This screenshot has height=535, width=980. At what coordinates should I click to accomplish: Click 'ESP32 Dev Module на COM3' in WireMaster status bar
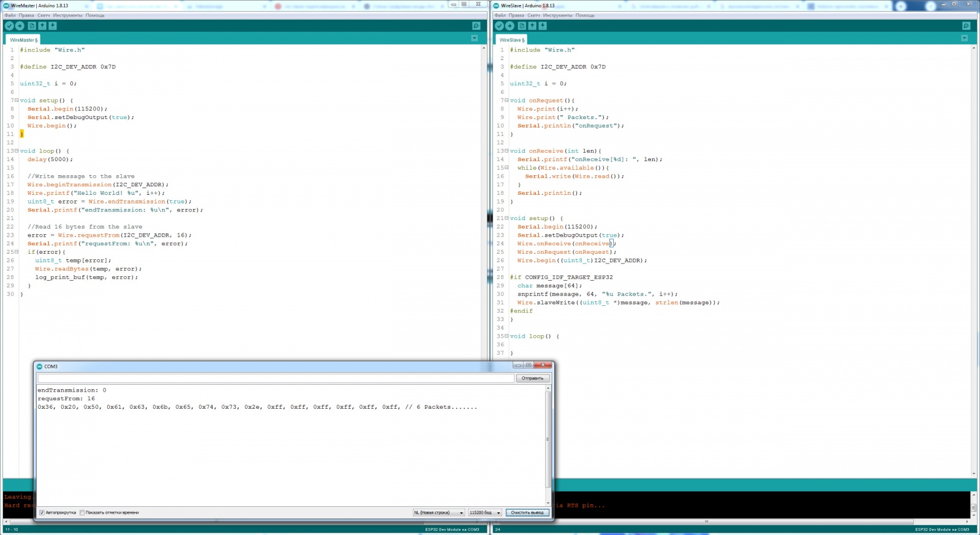tap(452, 529)
